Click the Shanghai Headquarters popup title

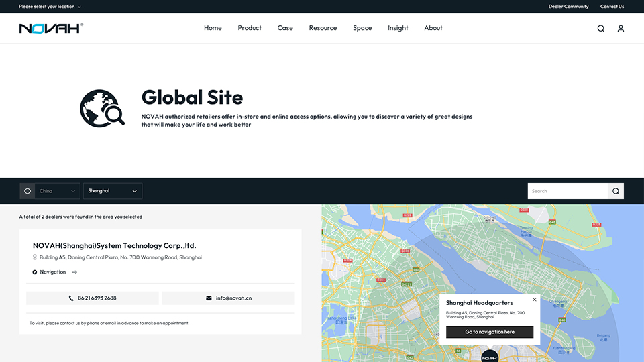click(x=479, y=303)
